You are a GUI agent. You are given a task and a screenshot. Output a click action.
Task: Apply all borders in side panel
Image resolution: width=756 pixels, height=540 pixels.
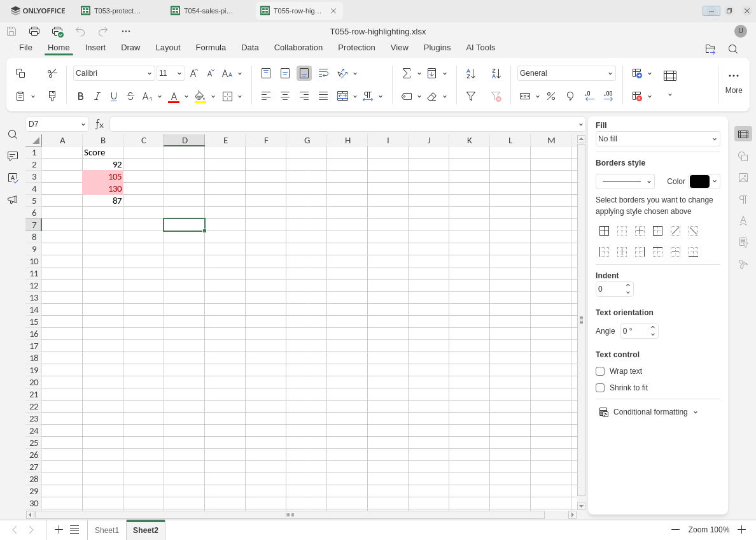[604, 231]
